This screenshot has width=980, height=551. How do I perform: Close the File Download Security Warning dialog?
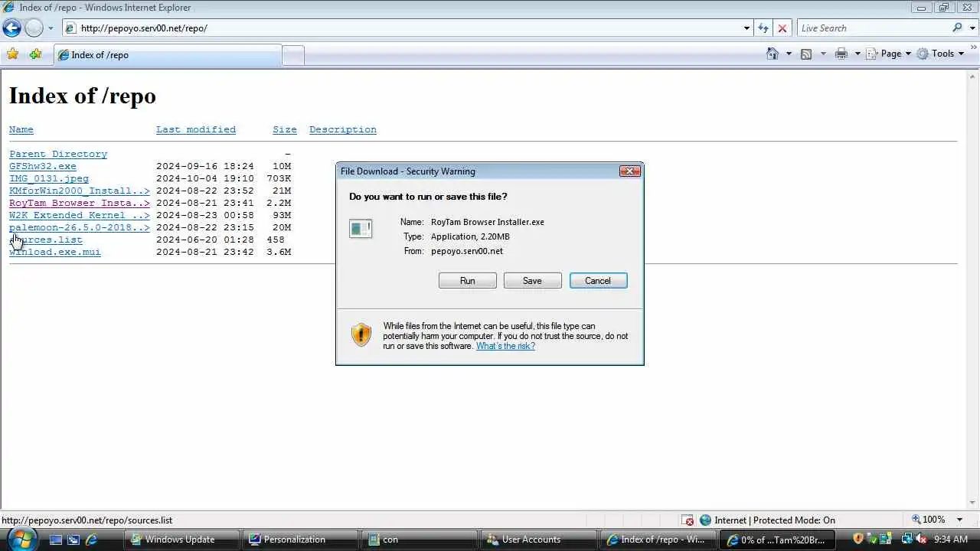[x=629, y=171]
